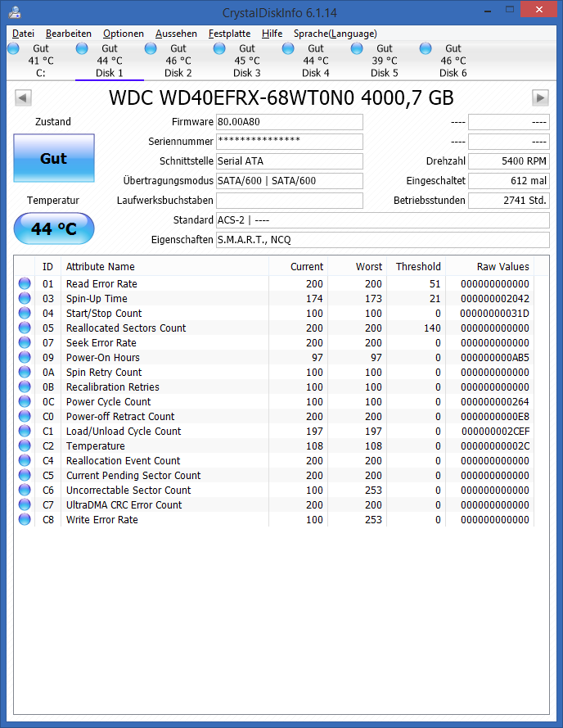Click the CrystalDiskInfo app icon in title bar

(x=15, y=11)
